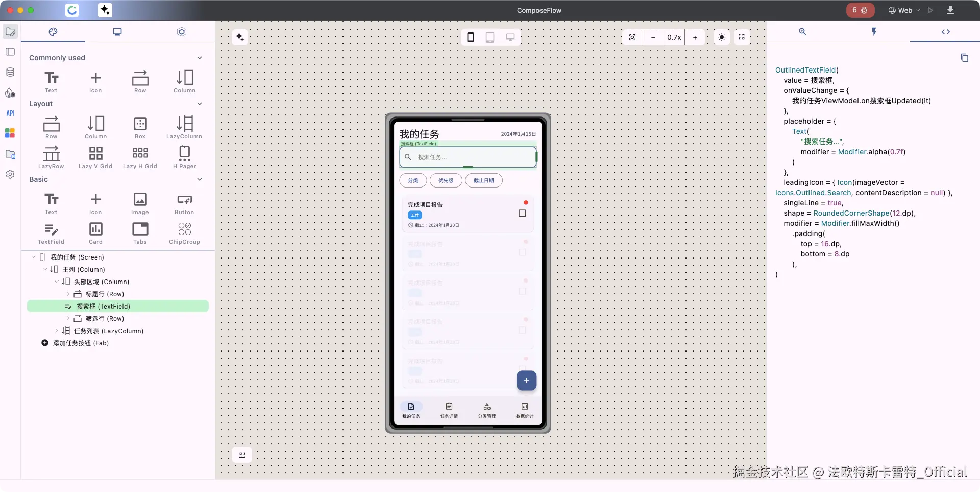
Task: Open the theme color-fill sidebar icon
Action: click(10, 92)
